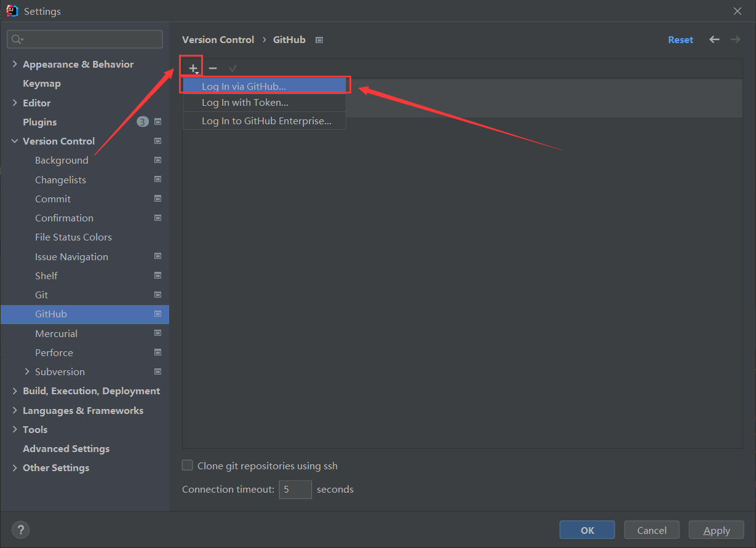Select Commit settings
Image resolution: width=756 pixels, height=548 pixels.
point(53,199)
